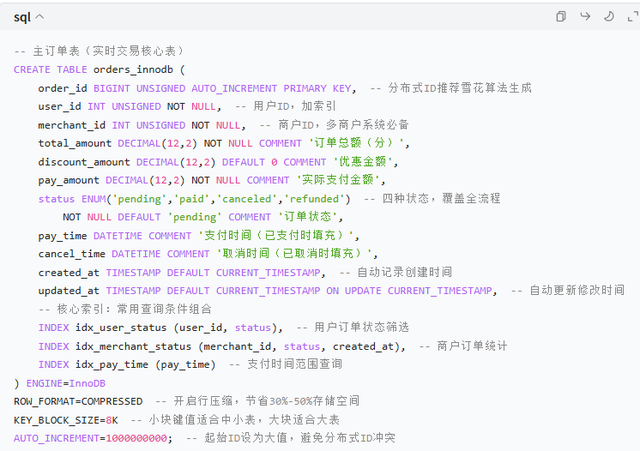Click the 'created_at' column name

tap(69, 272)
